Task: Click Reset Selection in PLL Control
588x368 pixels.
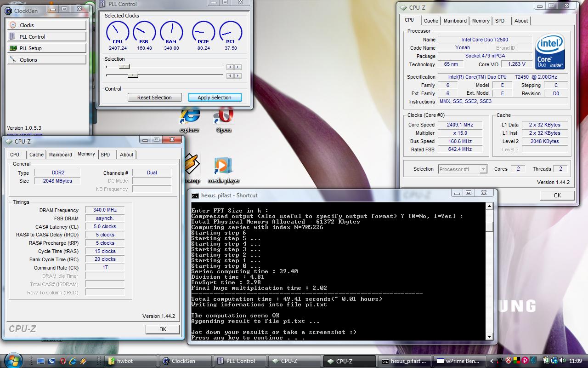Action: coord(154,98)
